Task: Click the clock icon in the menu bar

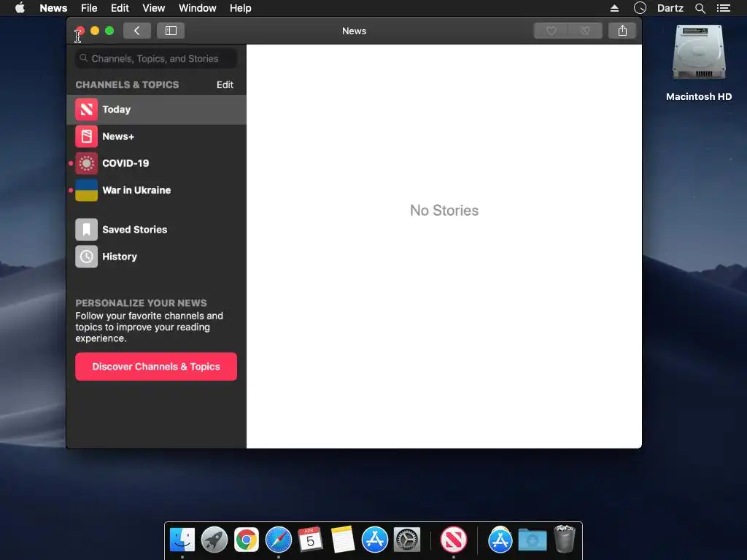Action: (640, 8)
